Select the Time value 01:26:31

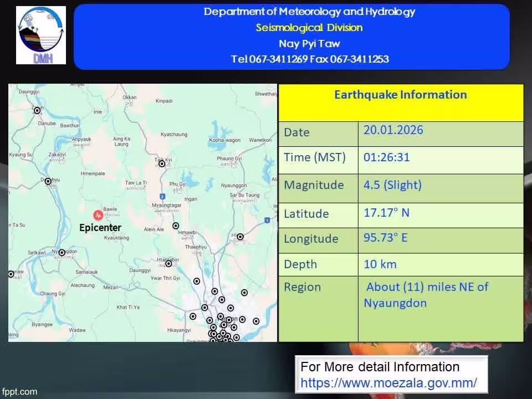pyautogui.click(x=386, y=157)
